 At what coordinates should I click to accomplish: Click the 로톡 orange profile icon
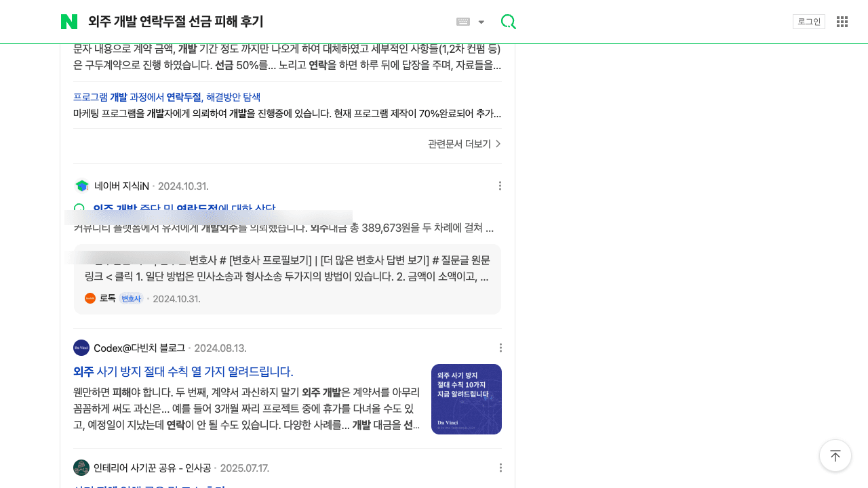90,298
